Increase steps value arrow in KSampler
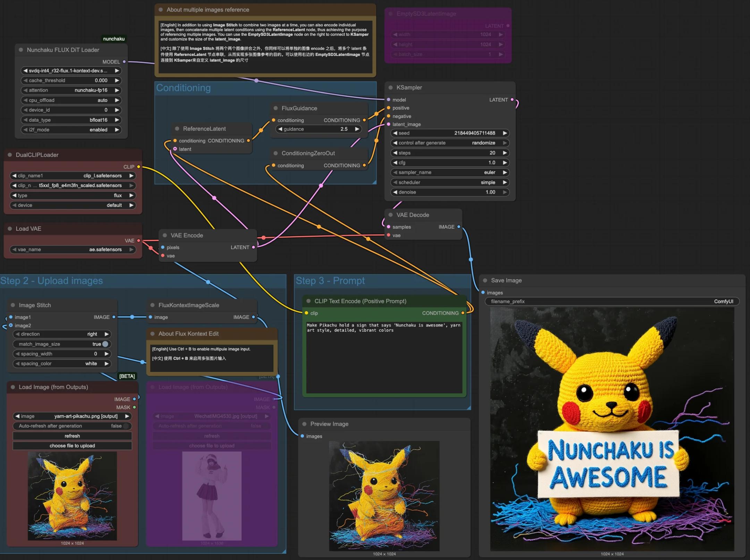 tap(505, 153)
